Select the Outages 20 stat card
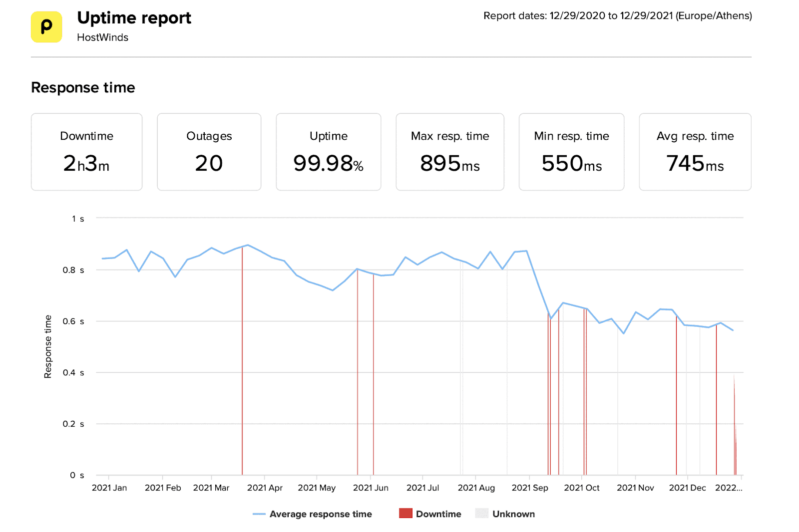799x532 pixels. (x=209, y=152)
